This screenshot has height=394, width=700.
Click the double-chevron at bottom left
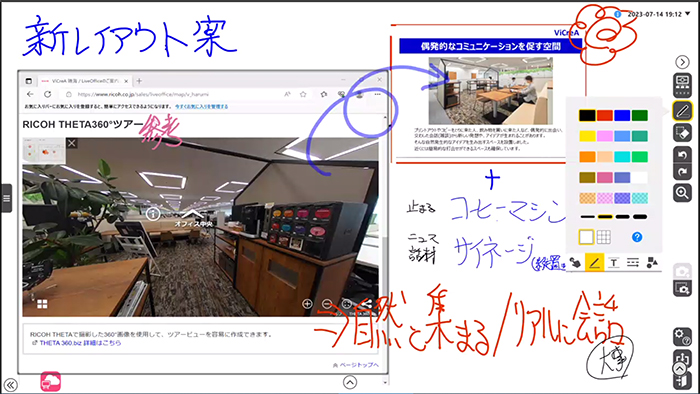[x=11, y=385]
